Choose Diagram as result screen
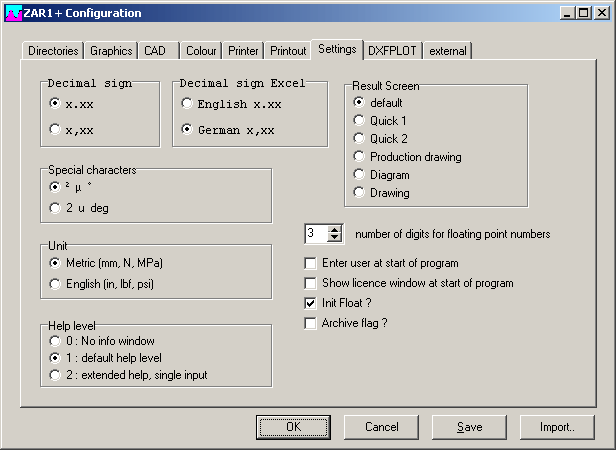This screenshot has width=616, height=450. (x=359, y=175)
